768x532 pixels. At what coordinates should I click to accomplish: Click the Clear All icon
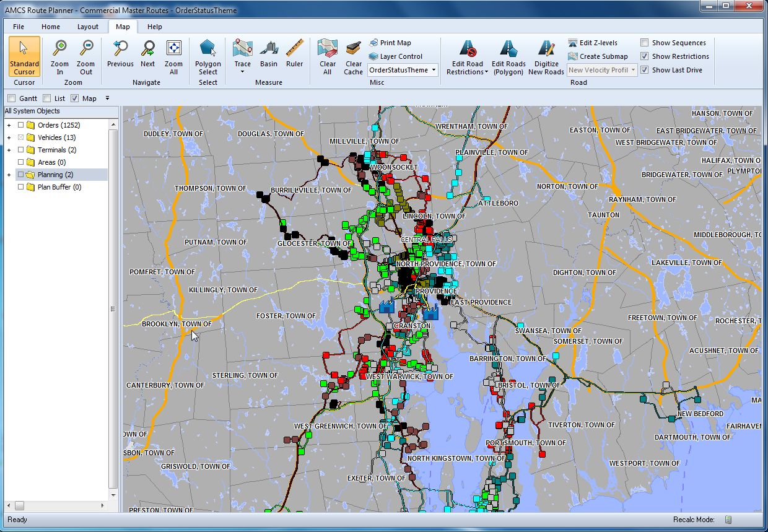pyautogui.click(x=328, y=48)
